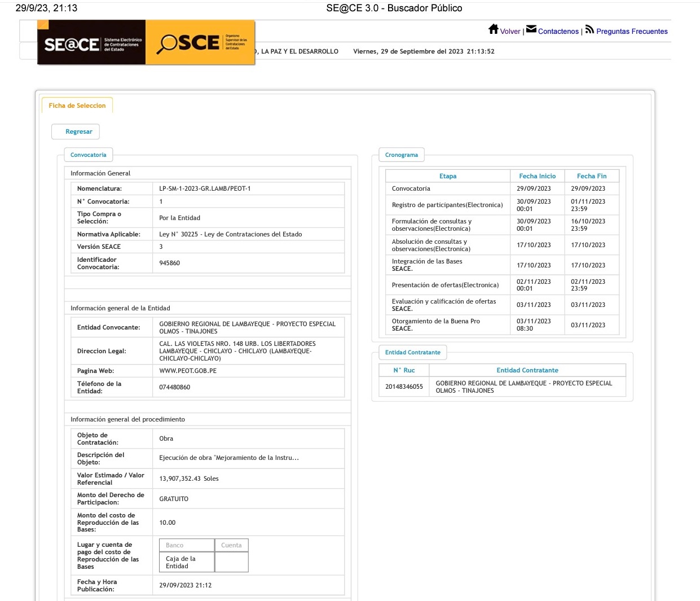Click the Entidad Contratante column header
Viewport: 700px width, 601px height.
tap(527, 370)
